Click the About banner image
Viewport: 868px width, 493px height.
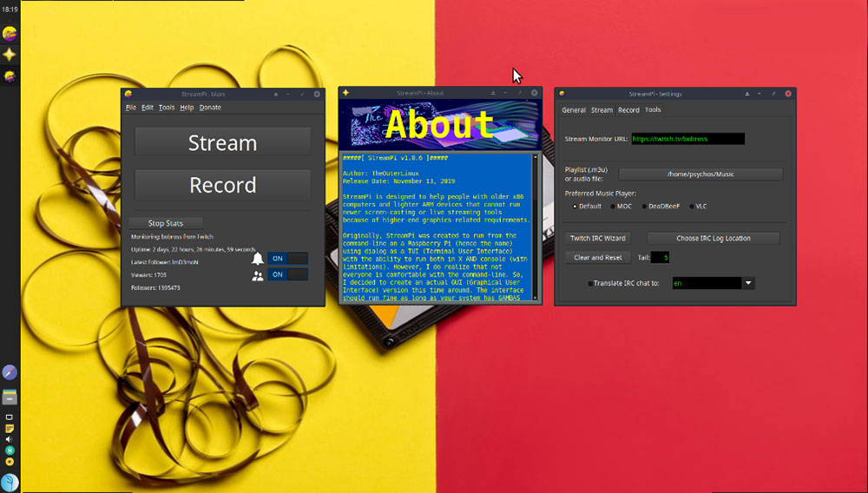(x=440, y=124)
